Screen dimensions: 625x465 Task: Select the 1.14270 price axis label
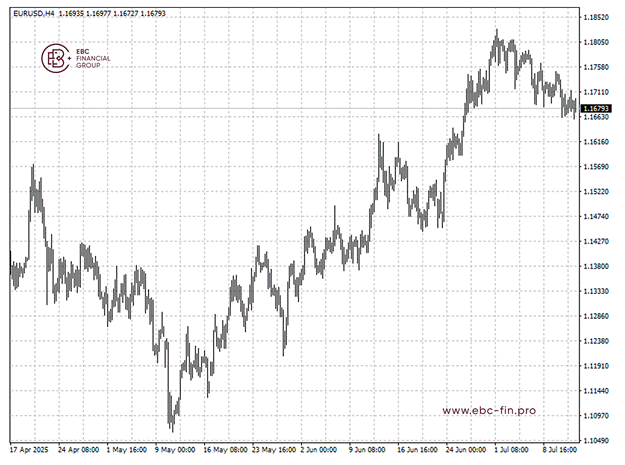(x=597, y=241)
